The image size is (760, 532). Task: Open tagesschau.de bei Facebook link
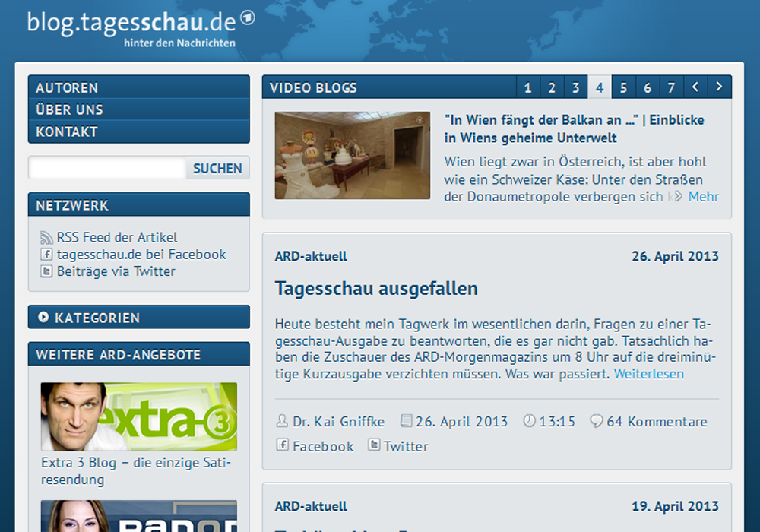141,255
